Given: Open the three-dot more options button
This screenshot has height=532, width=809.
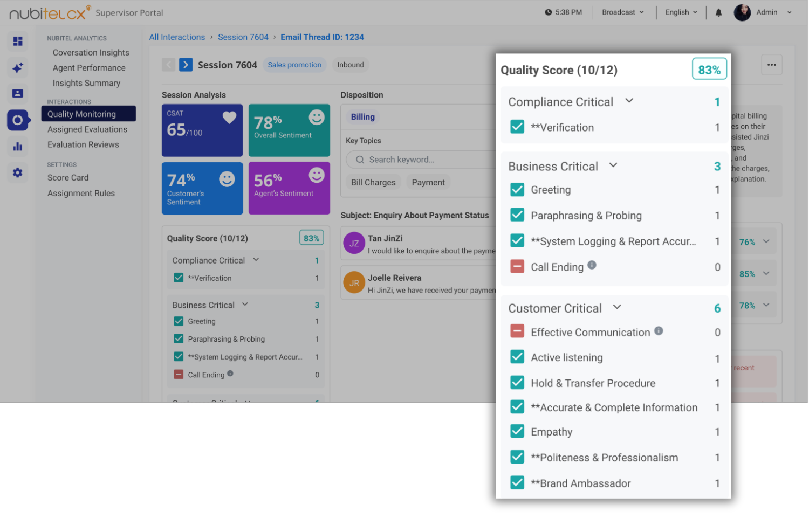Looking at the screenshot, I should (772, 65).
